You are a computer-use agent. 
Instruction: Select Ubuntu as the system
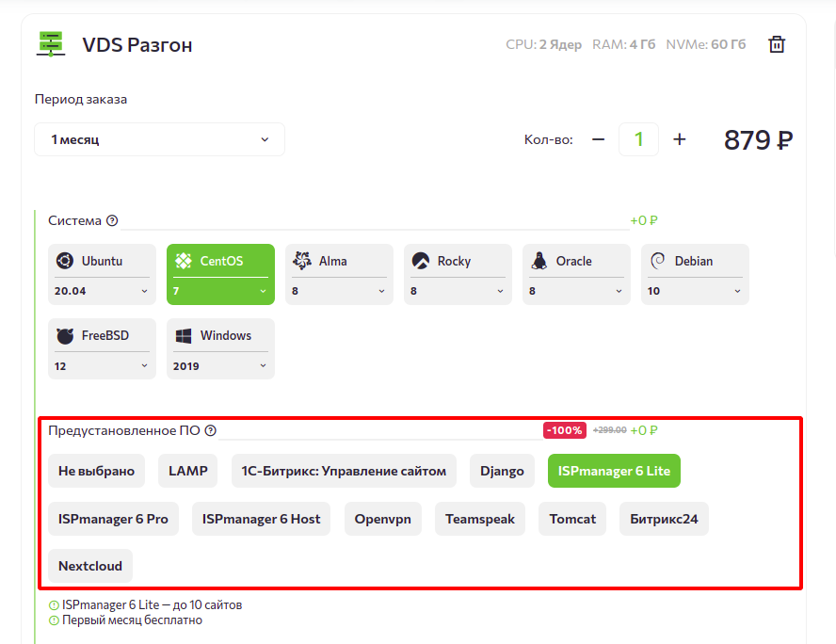pos(102,261)
